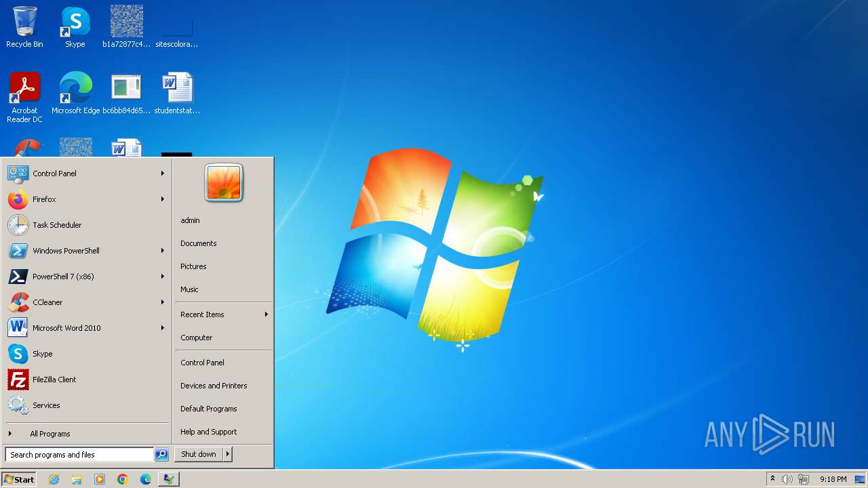868x488 pixels.
Task: Open PowerShell 7 (x86) entry
Action: (87, 277)
